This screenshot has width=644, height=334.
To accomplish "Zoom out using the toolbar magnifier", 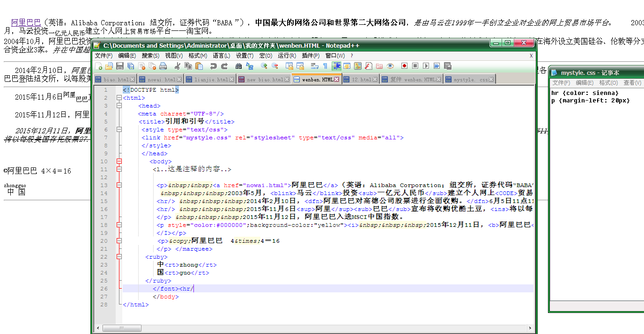I will point(275,66).
